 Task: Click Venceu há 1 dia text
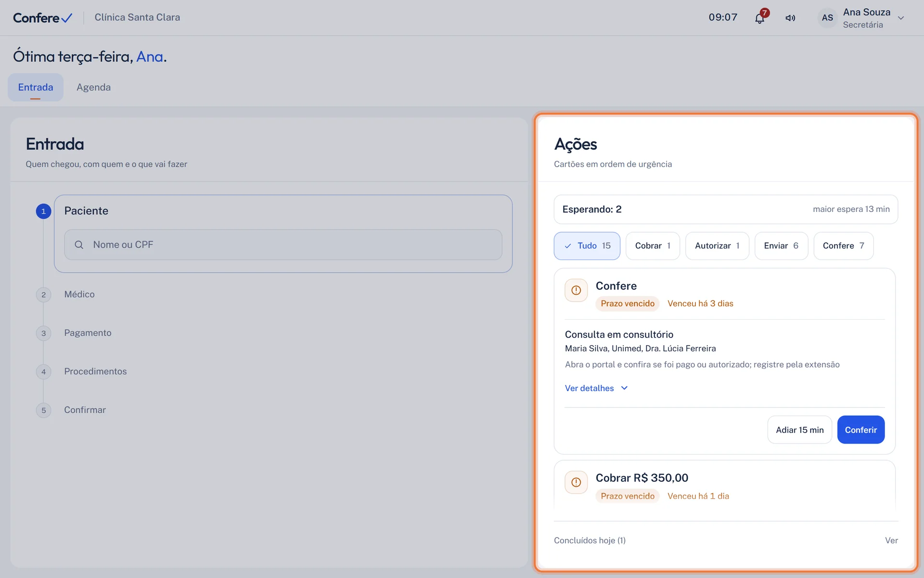click(698, 496)
